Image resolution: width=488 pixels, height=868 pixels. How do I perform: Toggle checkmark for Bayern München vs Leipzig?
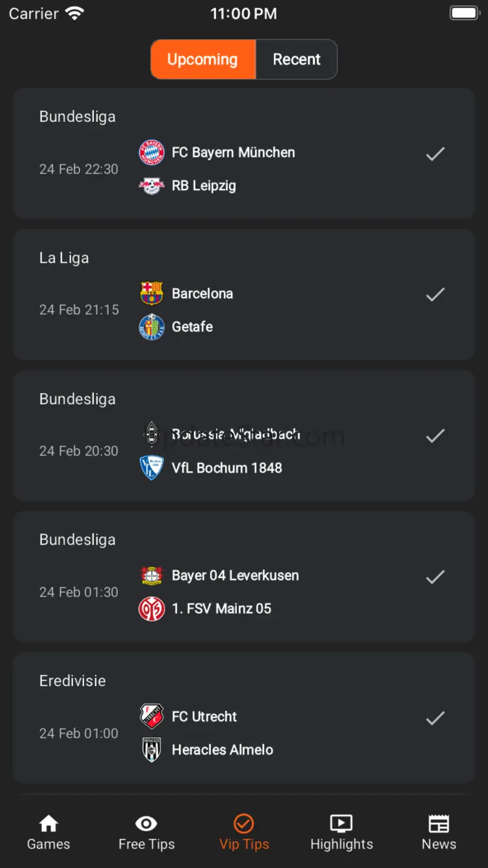click(x=435, y=153)
